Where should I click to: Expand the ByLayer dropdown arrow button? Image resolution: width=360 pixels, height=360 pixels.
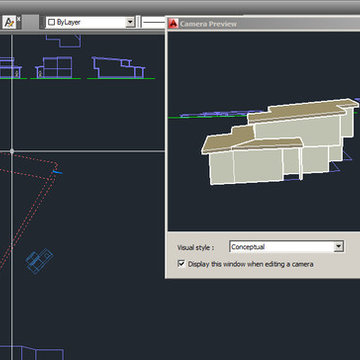click(130, 22)
